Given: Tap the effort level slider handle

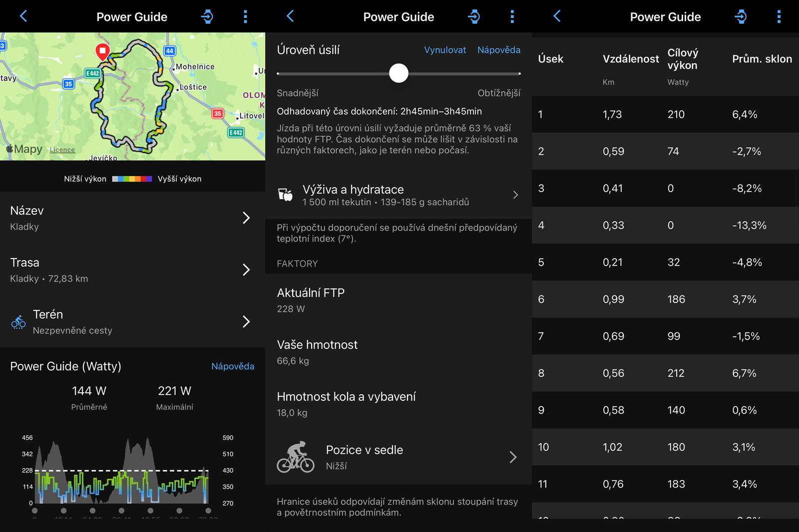Looking at the screenshot, I should [399, 73].
